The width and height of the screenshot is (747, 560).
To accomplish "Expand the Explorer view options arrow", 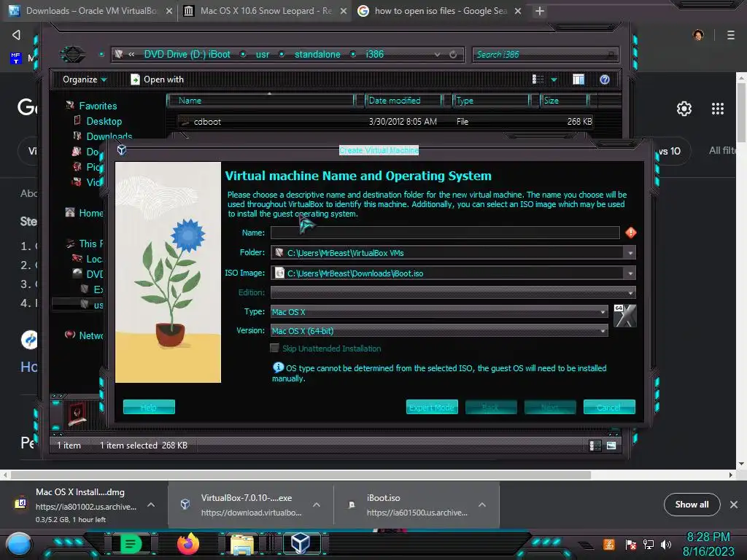I will (x=554, y=79).
